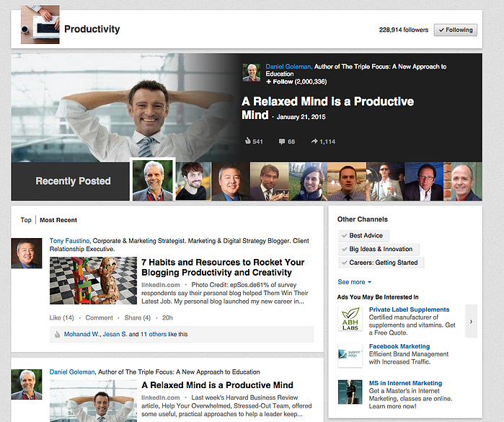The height and width of the screenshot is (422, 504).
Task: Toggle the Best Advice channel check
Action: pyautogui.click(x=363, y=236)
